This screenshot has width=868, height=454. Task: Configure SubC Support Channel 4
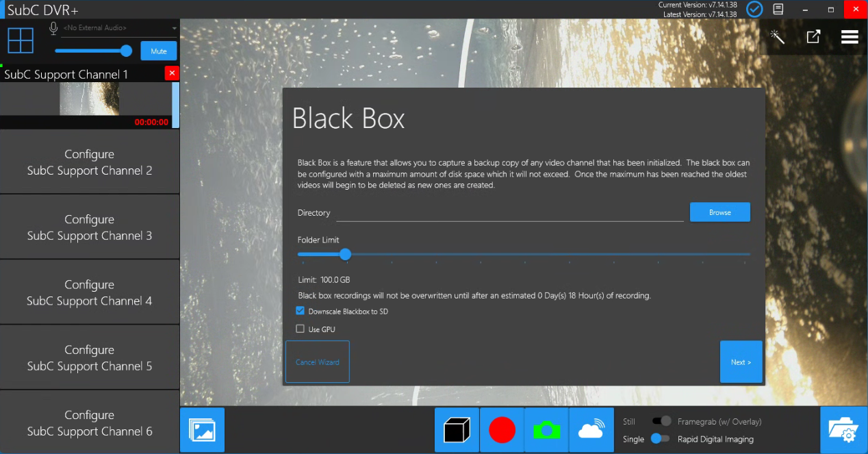pos(90,292)
